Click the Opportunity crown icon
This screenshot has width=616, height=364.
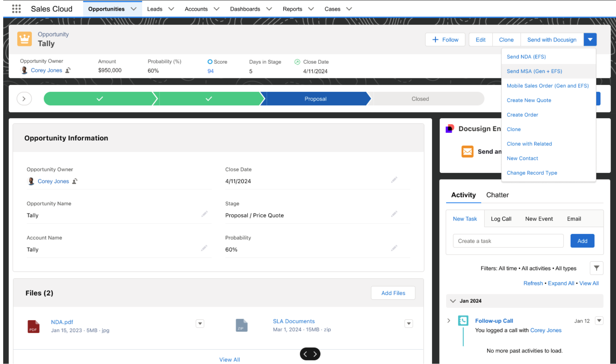pos(24,39)
